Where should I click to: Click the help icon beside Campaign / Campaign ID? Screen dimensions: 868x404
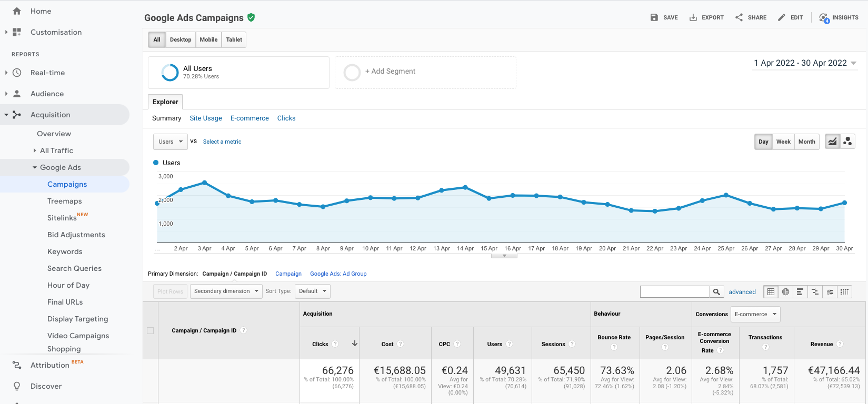pos(243,330)
